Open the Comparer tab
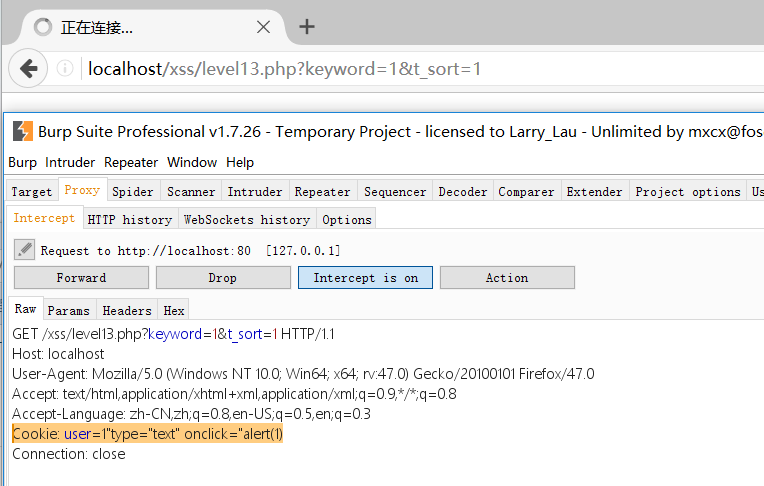 (526, 192)
